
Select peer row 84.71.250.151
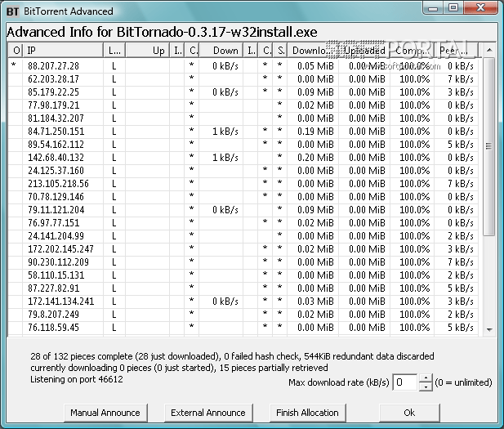243,132
